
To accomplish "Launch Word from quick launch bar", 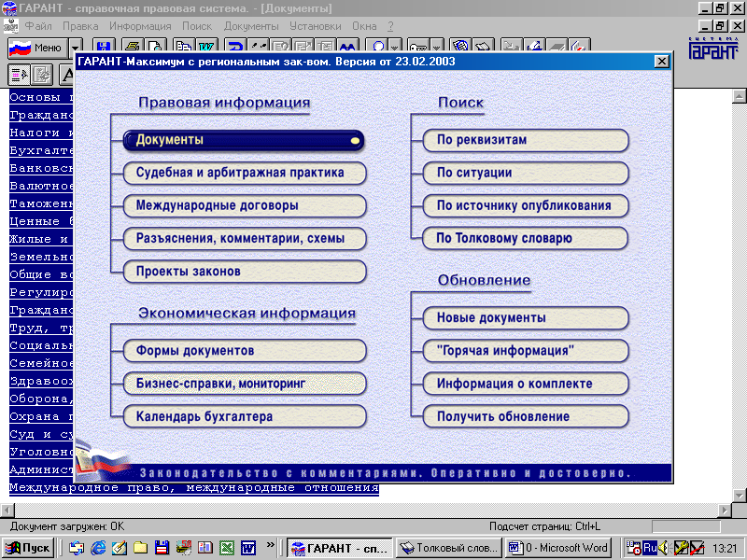I will pos(248,548).
